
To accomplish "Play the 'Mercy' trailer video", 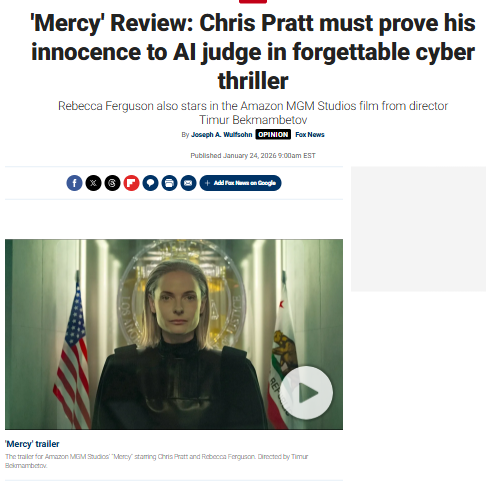I will click(x=306, y=393).
